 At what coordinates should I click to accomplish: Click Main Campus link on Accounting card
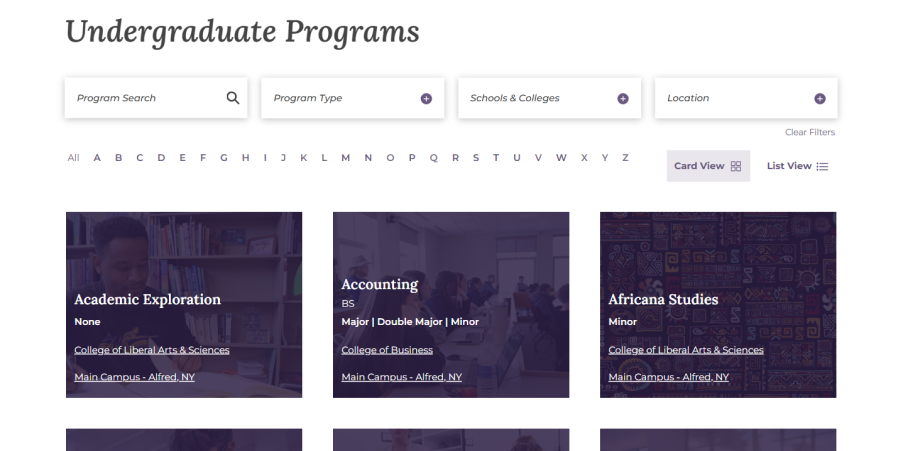tap(401, 377)
